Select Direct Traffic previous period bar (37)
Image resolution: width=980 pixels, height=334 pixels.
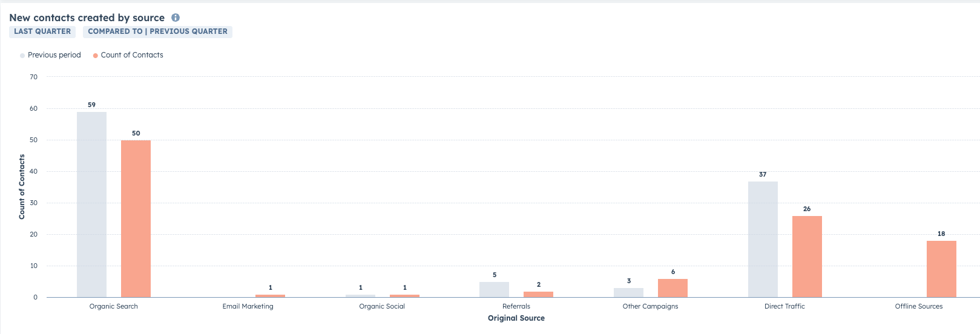point(763,239)
